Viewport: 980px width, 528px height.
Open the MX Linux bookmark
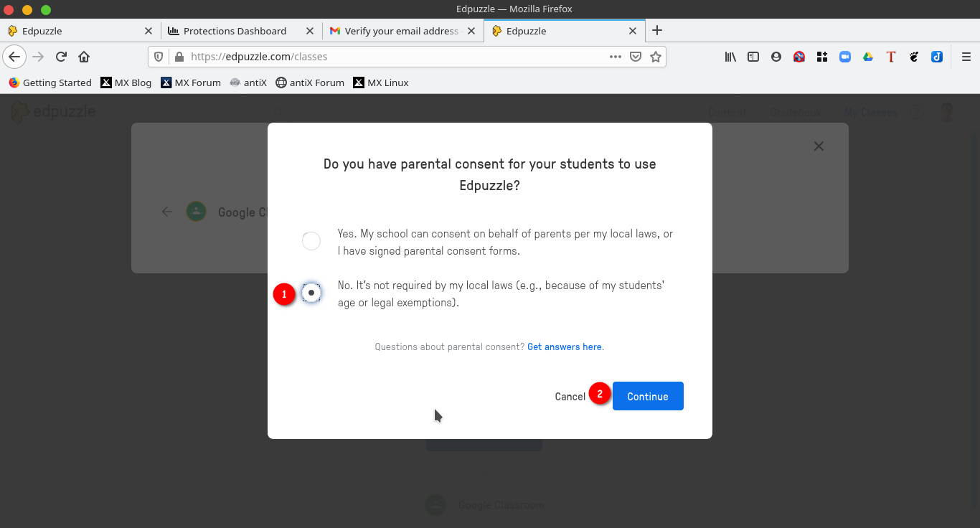(381, 82)
